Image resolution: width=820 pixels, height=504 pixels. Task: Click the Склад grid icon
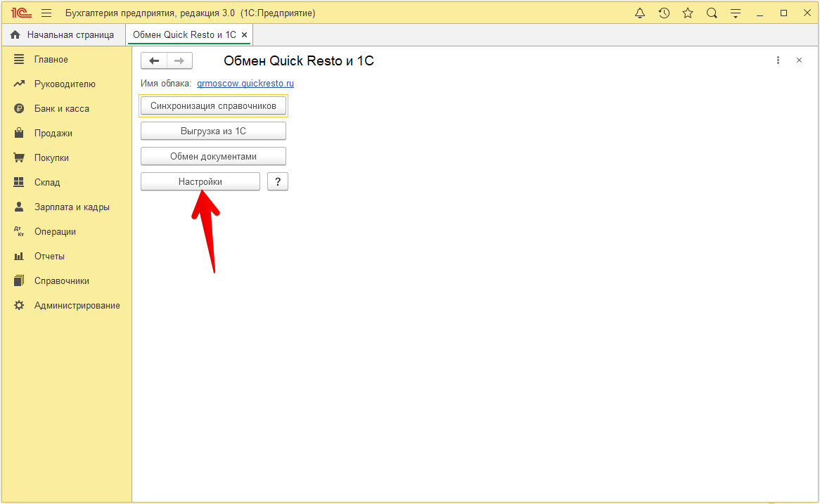coord(19,182)
